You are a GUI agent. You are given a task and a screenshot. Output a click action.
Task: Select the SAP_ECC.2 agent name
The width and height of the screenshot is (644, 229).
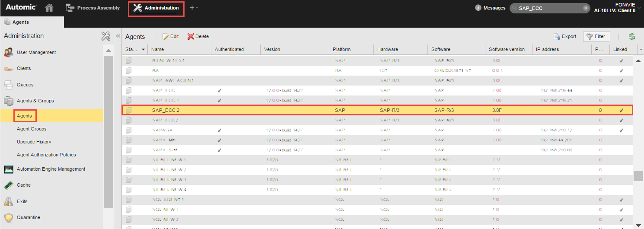coord(166,110)
